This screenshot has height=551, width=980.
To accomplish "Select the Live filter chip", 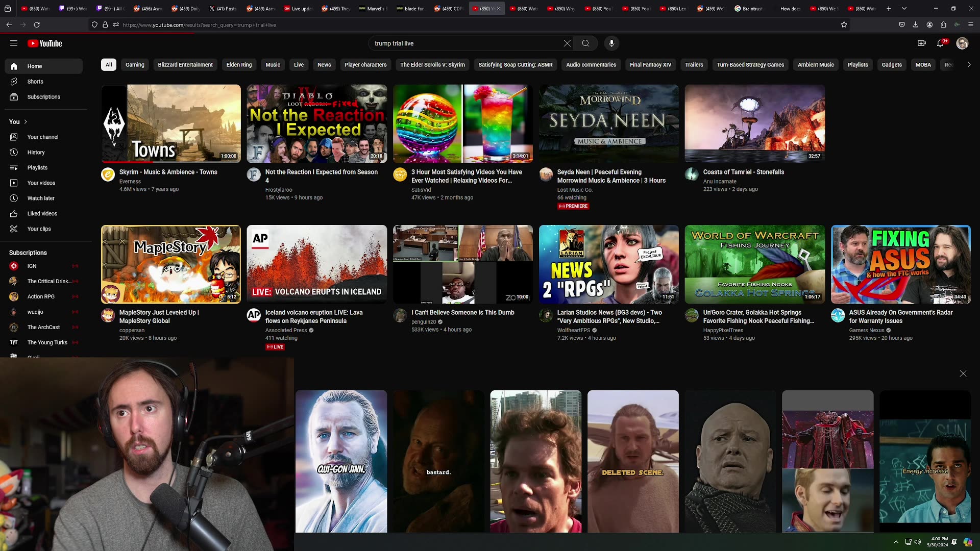I will (299, 65).
